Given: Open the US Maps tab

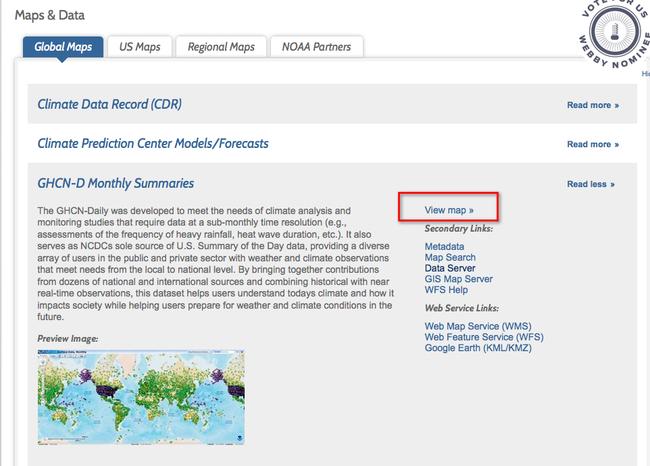Looking at the screenshot, I should click(140, 47).
